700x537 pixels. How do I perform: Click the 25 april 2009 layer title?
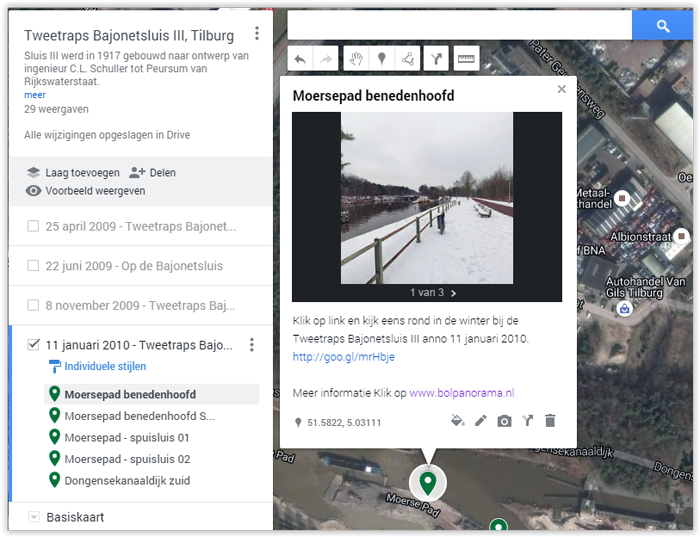tap(141, 226)
